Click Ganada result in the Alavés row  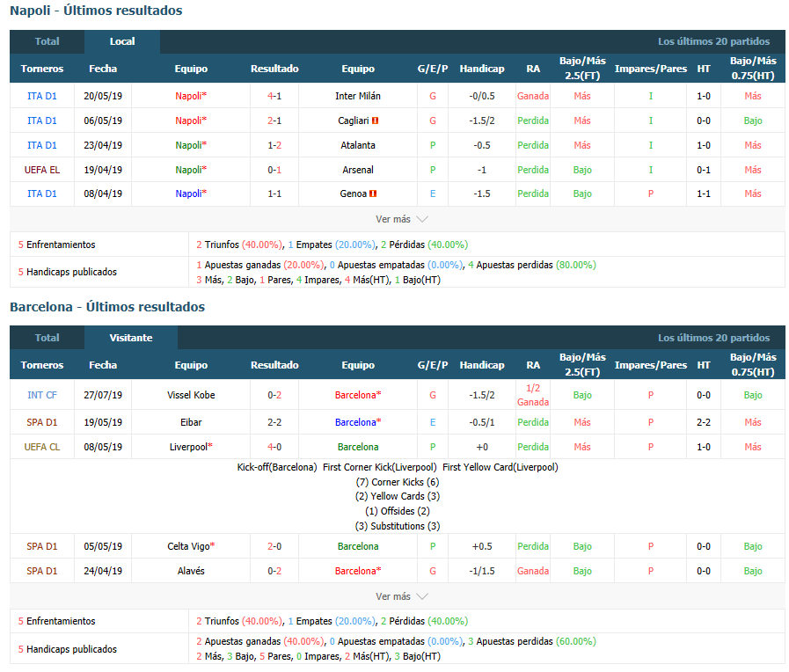pyautogui.click(x=533, y=572)
